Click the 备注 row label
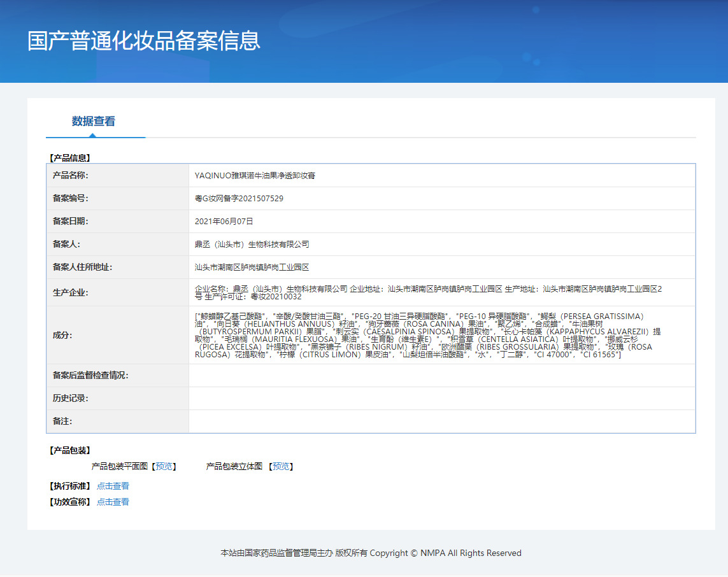The width and height of the screenshot is (728, 577). pyautogui.click(x=62, y=421)
